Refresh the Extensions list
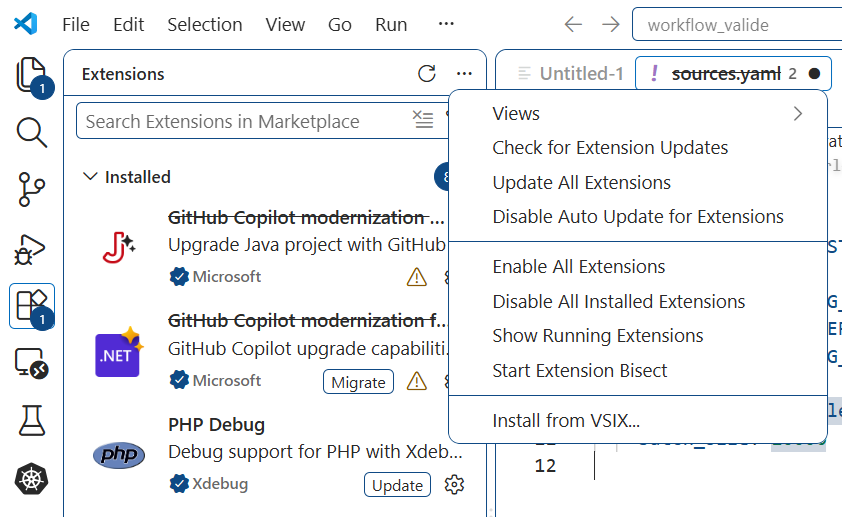 427,74
